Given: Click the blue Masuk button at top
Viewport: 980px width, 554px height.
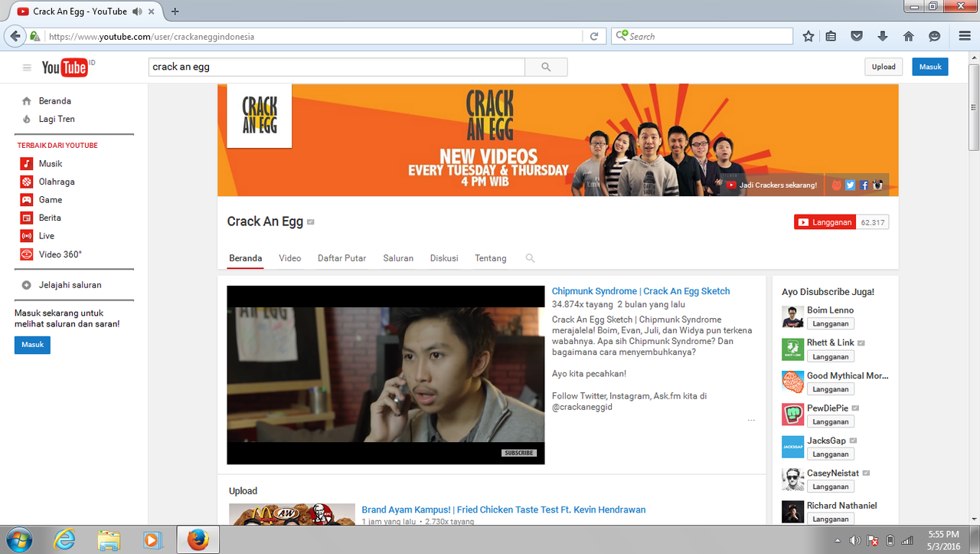Looking at the screenshot, I should pyautogui.click(x=930, y=67).
